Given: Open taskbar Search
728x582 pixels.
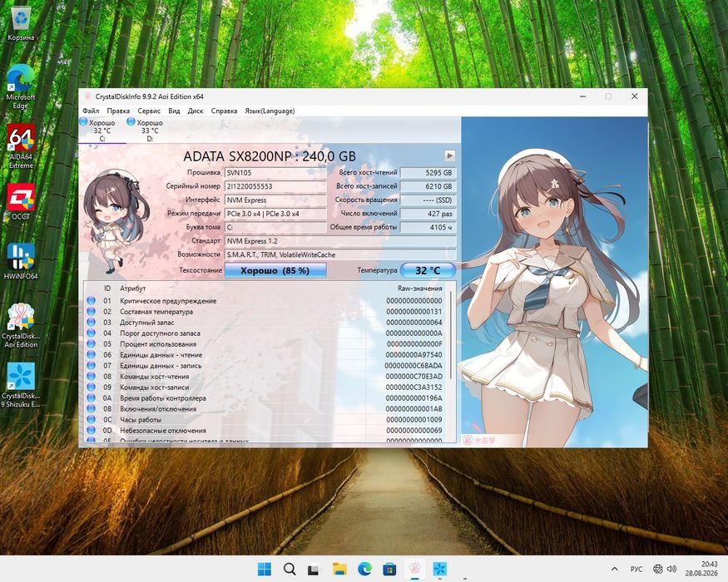Looking at the screenshot, I should (290, 569).
